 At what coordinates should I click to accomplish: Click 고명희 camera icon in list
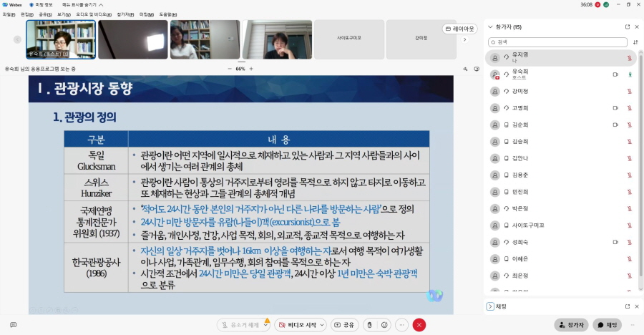click(615, 108)
